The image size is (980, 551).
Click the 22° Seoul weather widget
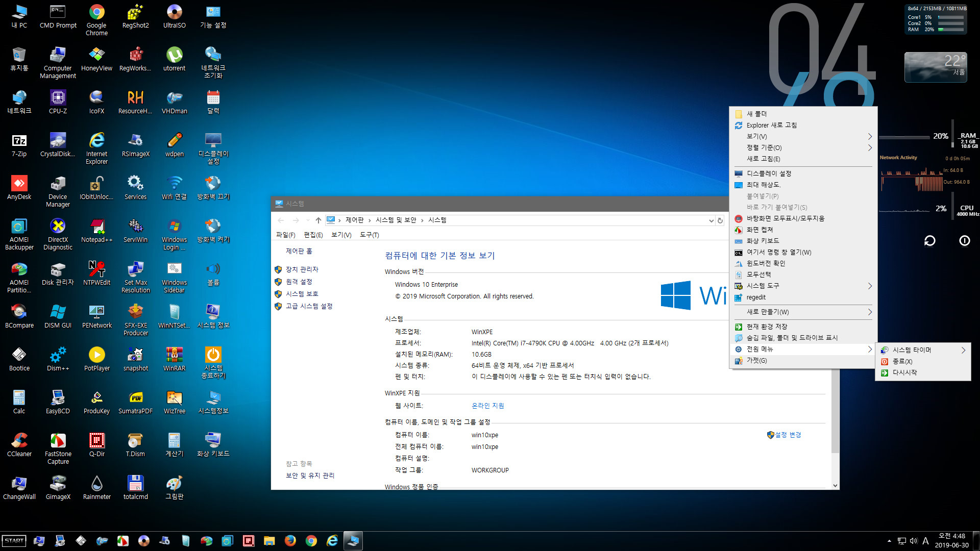pos(936,67)
